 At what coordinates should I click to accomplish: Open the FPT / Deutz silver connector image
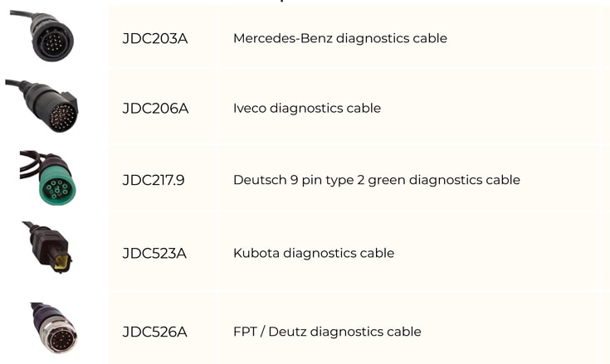[x=54, y=328]
